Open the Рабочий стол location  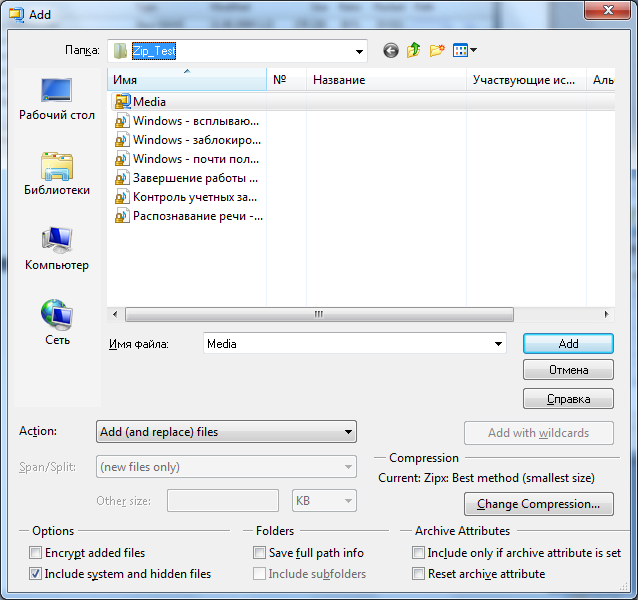click(57, 100)
